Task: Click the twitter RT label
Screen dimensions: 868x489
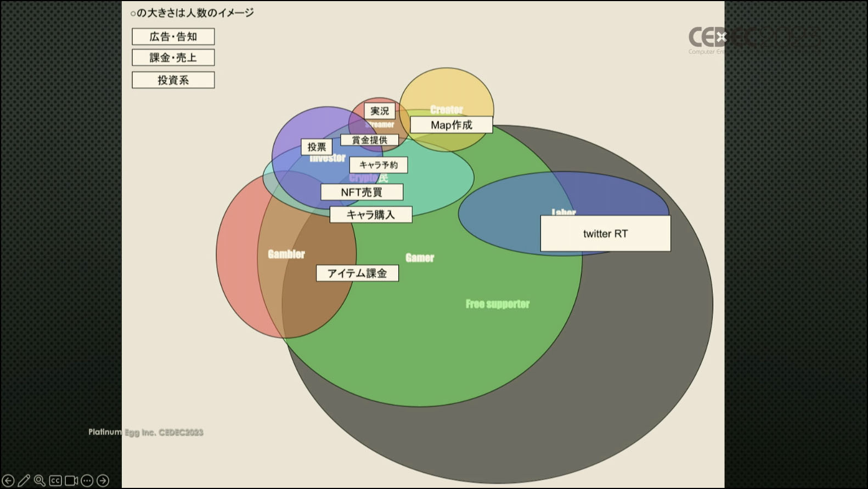Action: (x=605, y=234)
